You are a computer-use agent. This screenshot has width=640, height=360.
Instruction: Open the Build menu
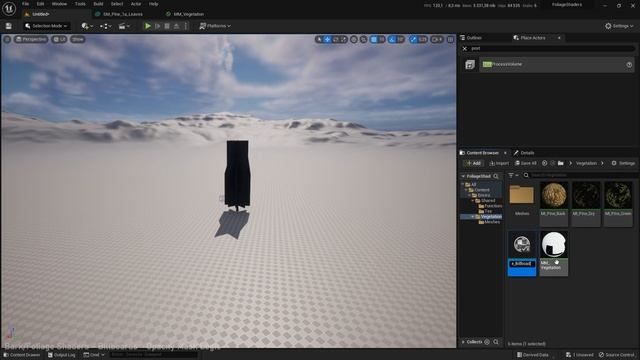pos(98,4)
